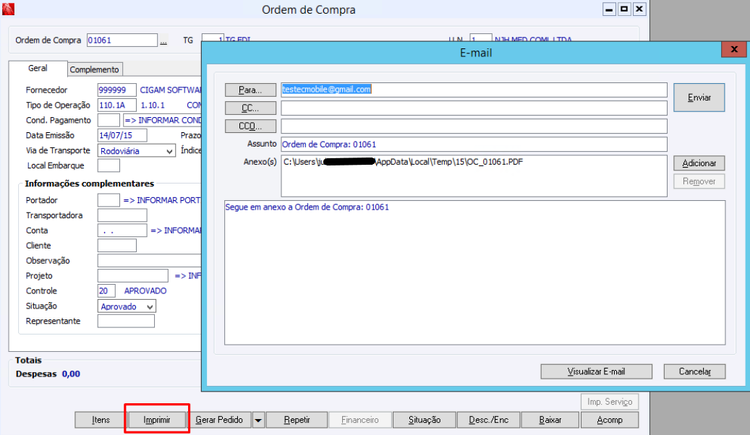Open lookup ellipsis next to Ordem de Compra
This screenshot has height=435, width=750.
click(164, 41)
